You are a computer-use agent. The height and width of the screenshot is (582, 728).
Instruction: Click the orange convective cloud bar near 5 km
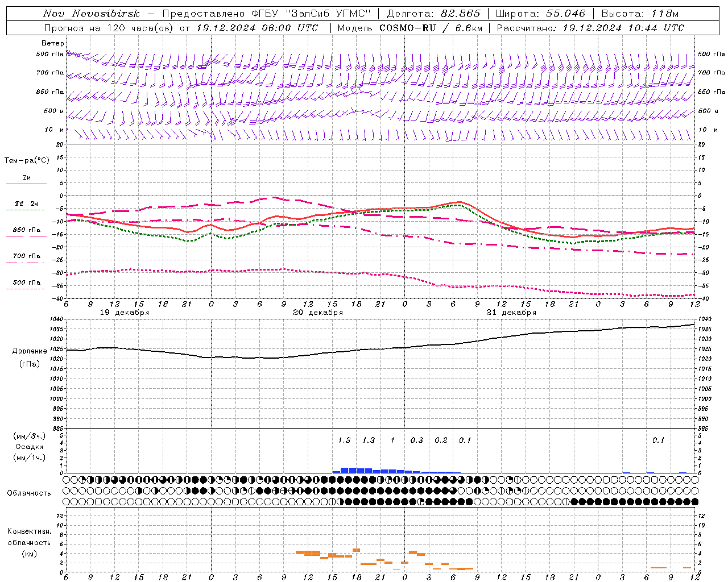(357, 550)
